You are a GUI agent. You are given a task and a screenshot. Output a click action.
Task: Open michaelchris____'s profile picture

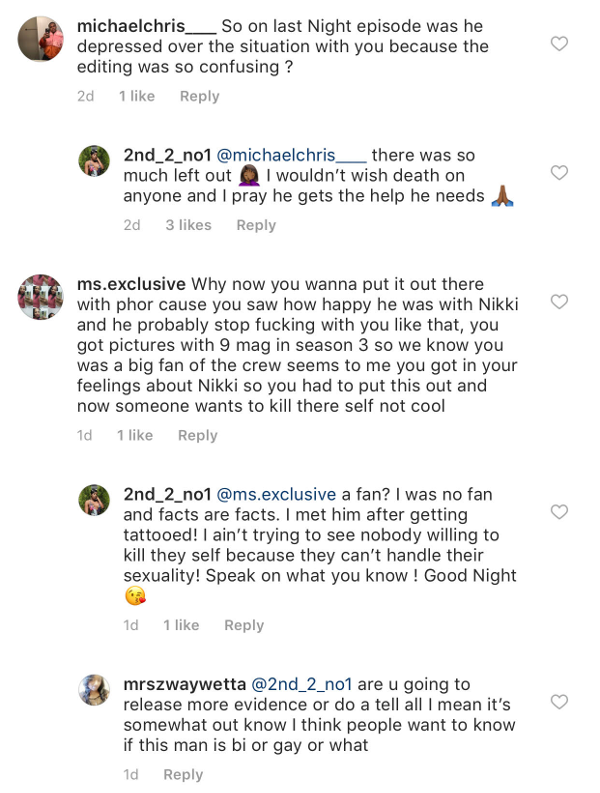(x=41, y=39)
